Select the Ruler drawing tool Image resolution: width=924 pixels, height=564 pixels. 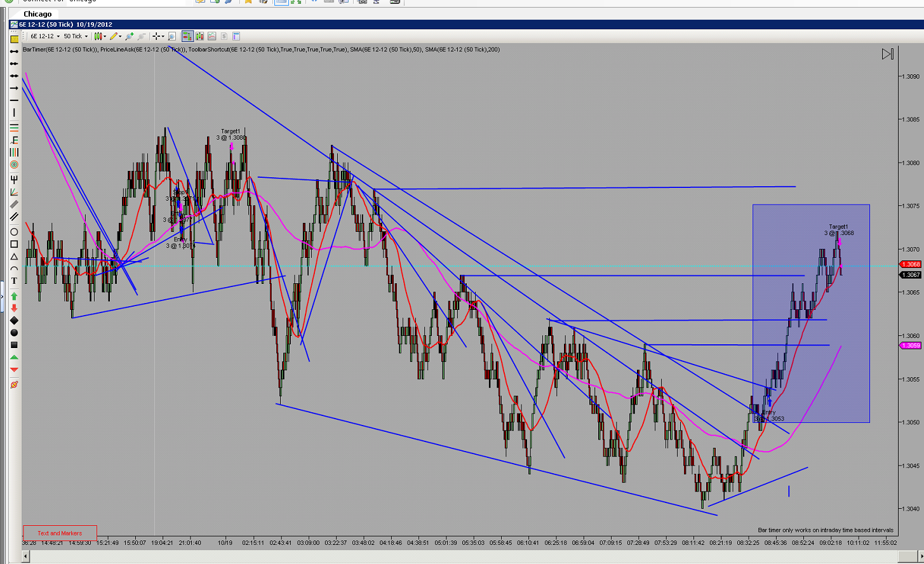tap(14, 39)
